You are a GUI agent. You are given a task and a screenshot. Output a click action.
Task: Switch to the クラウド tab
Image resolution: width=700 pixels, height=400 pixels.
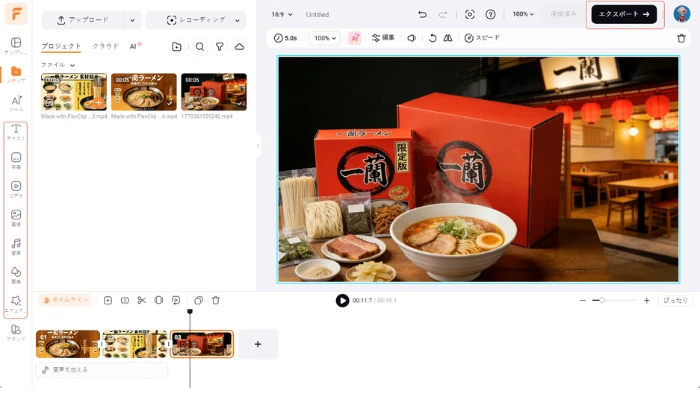point(105,47)
